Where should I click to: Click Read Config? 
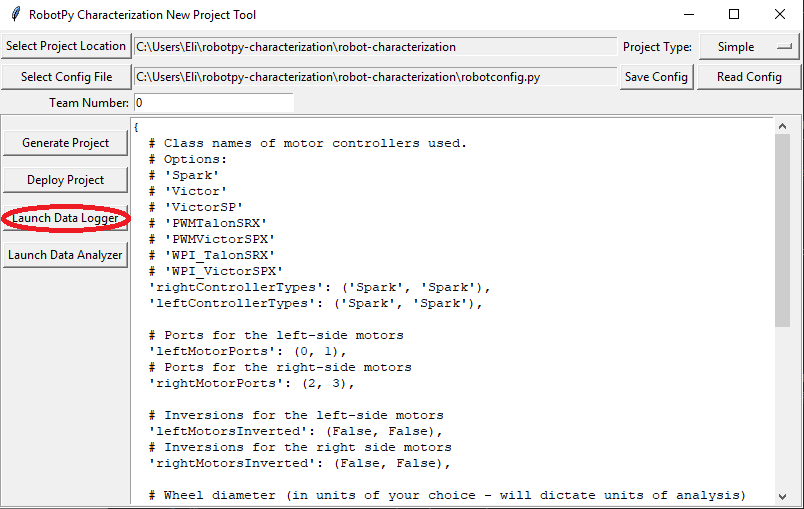click(749, 77)
